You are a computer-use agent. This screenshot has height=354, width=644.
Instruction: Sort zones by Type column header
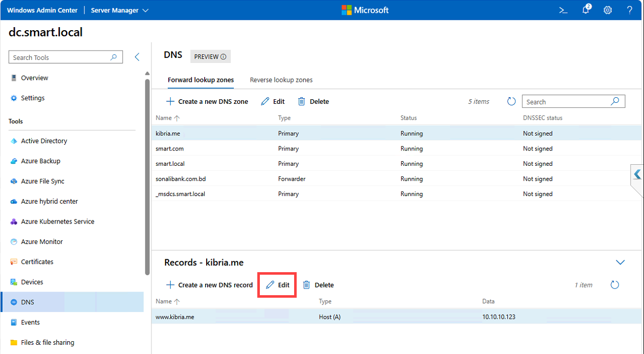coord(284,118)
